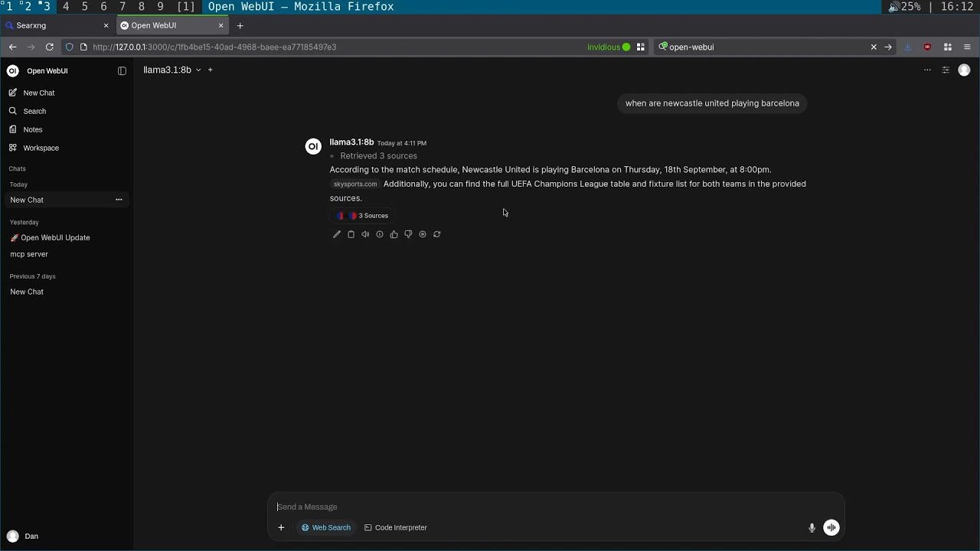
Task: Open Notes in the sidebar
Action: coord(33,129)
